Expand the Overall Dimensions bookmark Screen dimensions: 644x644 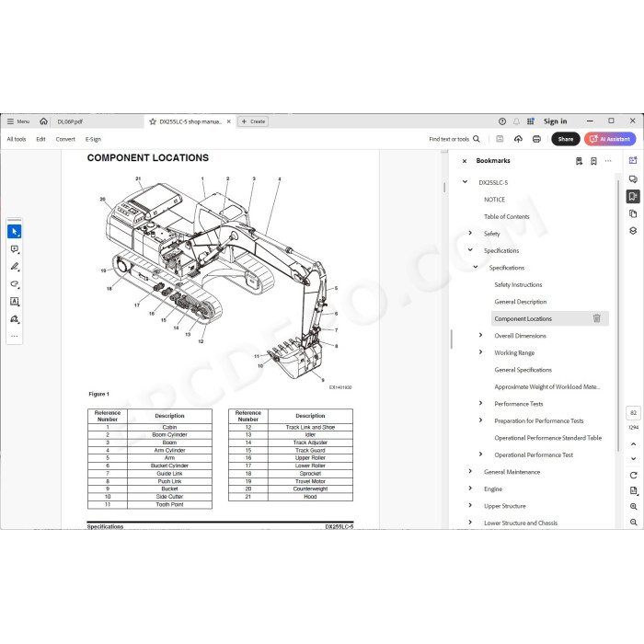pos(480,335)
